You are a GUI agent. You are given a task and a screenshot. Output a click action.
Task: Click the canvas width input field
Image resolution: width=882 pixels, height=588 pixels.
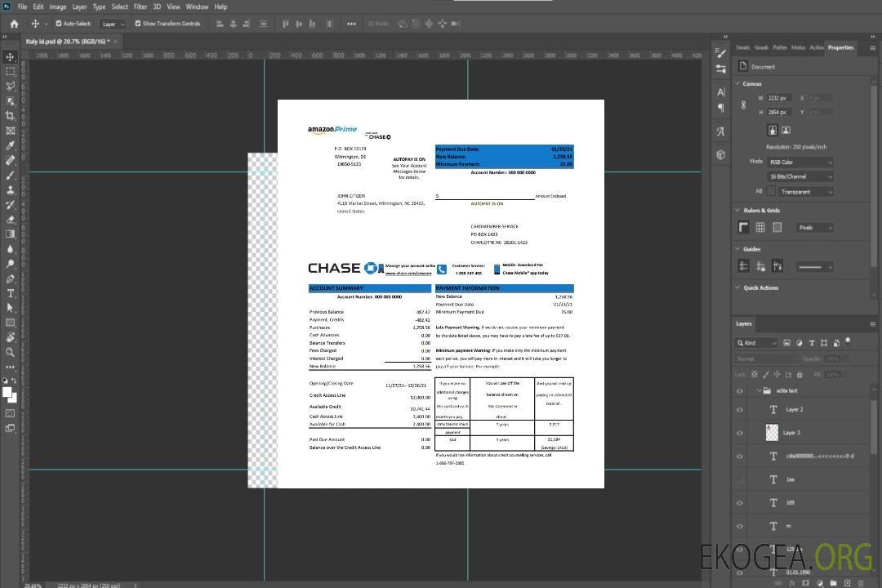click(x=780, y=98)
